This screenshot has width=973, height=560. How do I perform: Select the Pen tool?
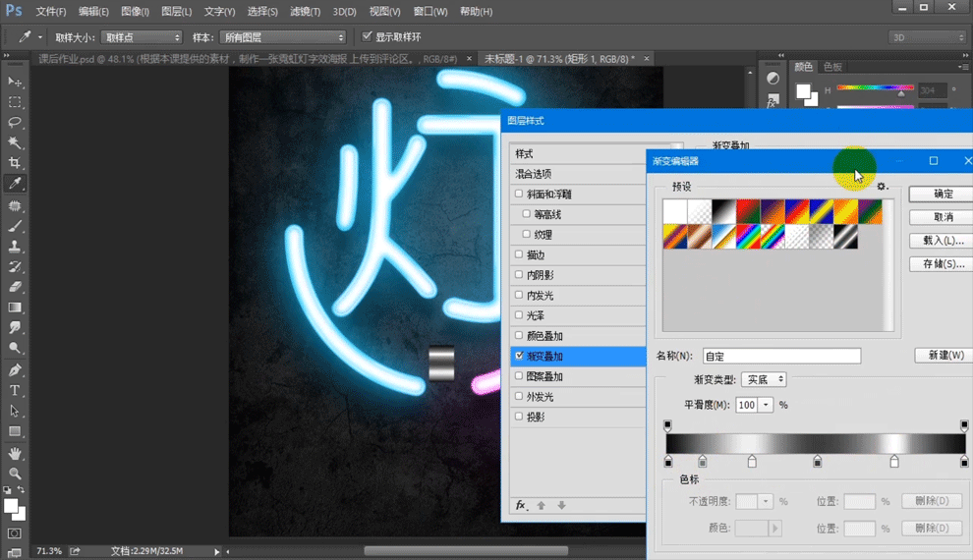[15, 370]
